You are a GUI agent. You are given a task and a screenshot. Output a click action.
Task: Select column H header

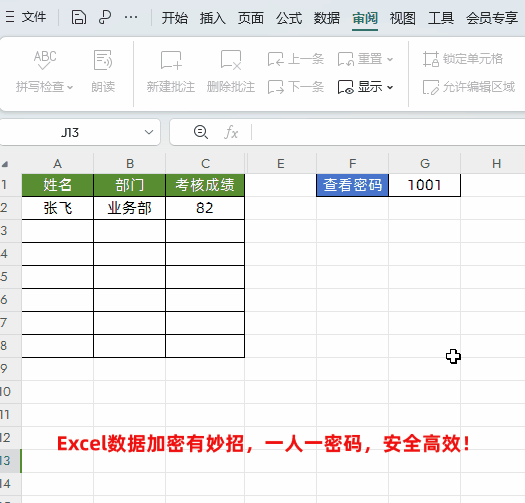[493, 164]
